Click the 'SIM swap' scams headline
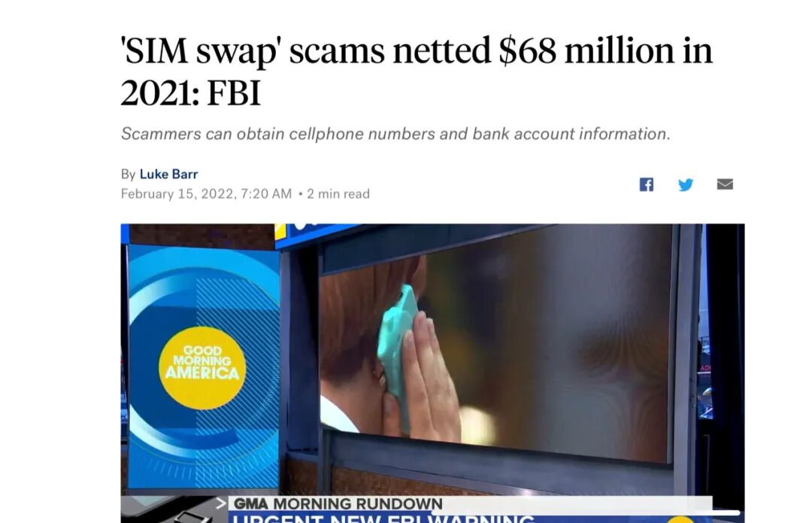812x523 pixels. [417, 71]
